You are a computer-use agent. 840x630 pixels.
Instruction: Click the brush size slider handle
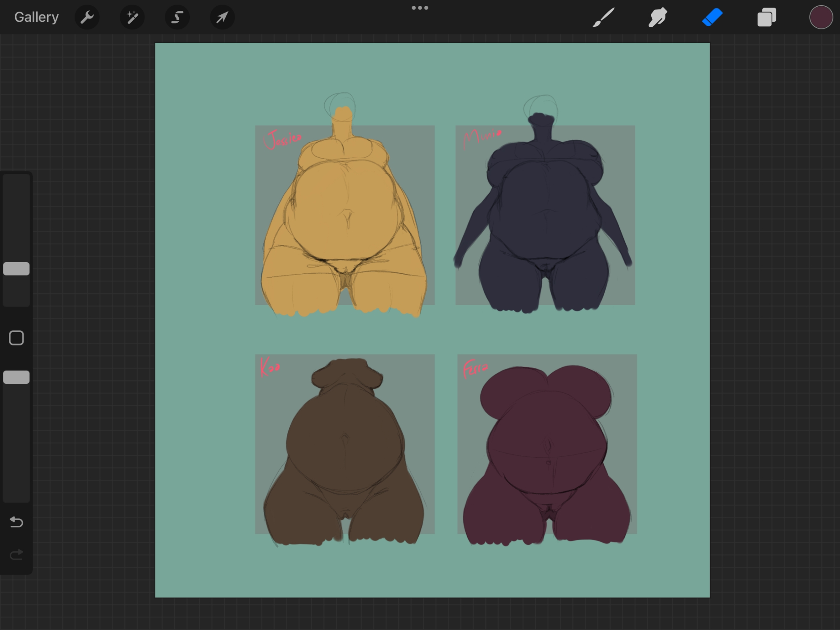[16, 269]
